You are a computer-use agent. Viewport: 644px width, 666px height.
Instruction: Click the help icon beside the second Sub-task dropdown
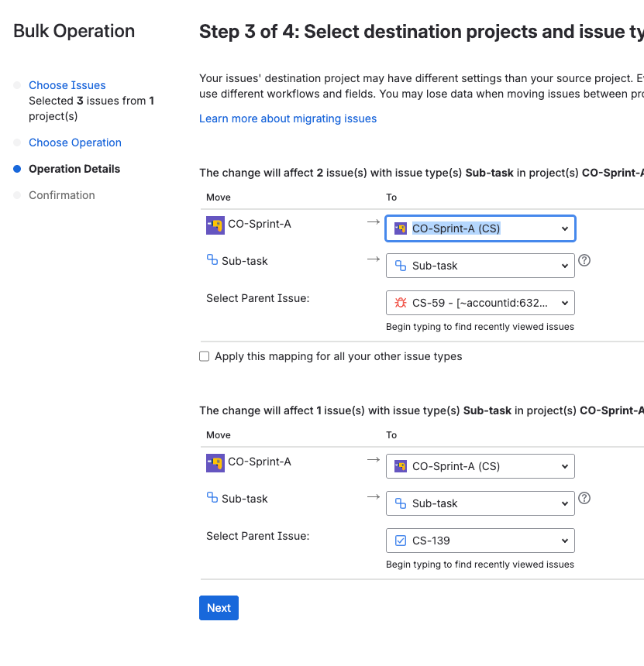point(585,499)
